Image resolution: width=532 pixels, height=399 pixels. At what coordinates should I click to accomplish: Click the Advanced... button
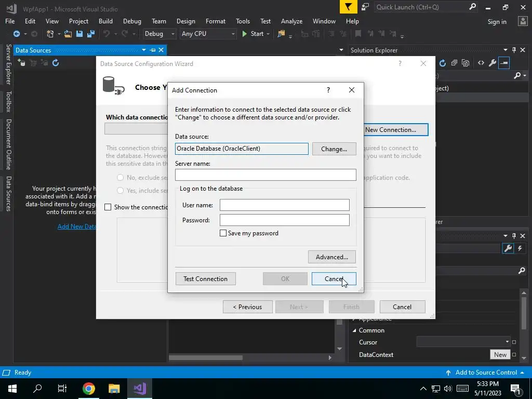coord(332,257)
